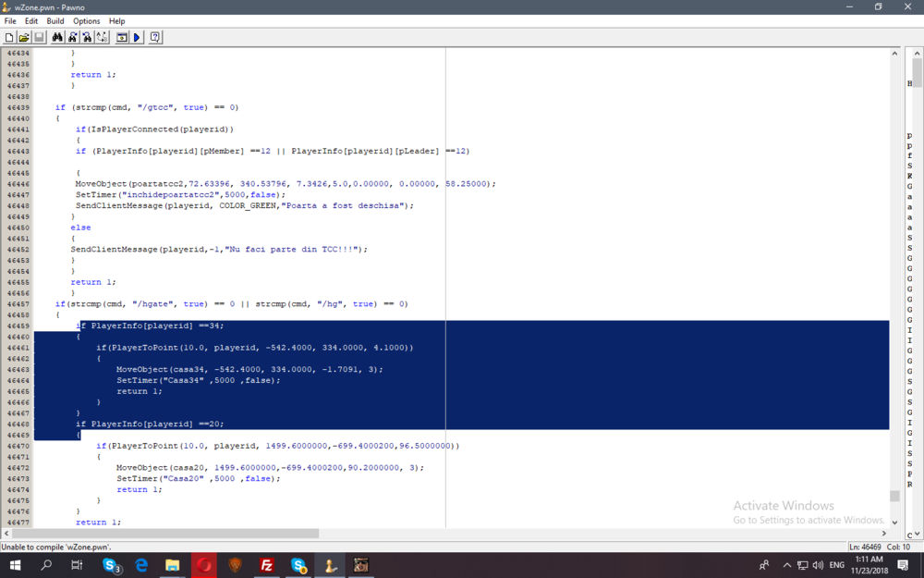
Task: Click the 'Unable to compile' status message
Action: tap(56, 547)
